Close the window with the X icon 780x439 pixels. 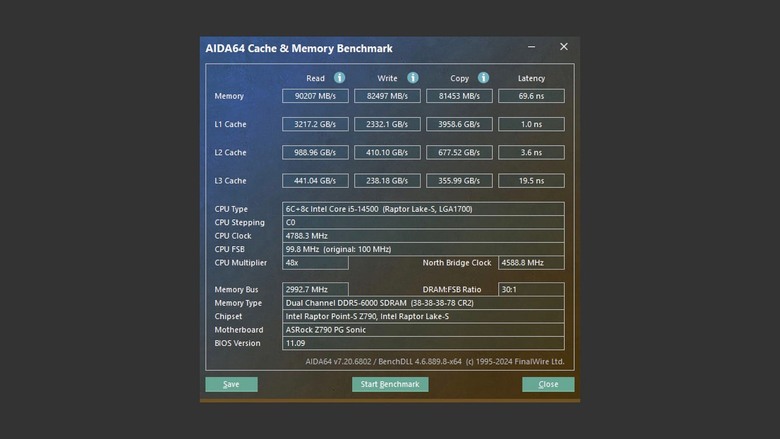point(564,46)
